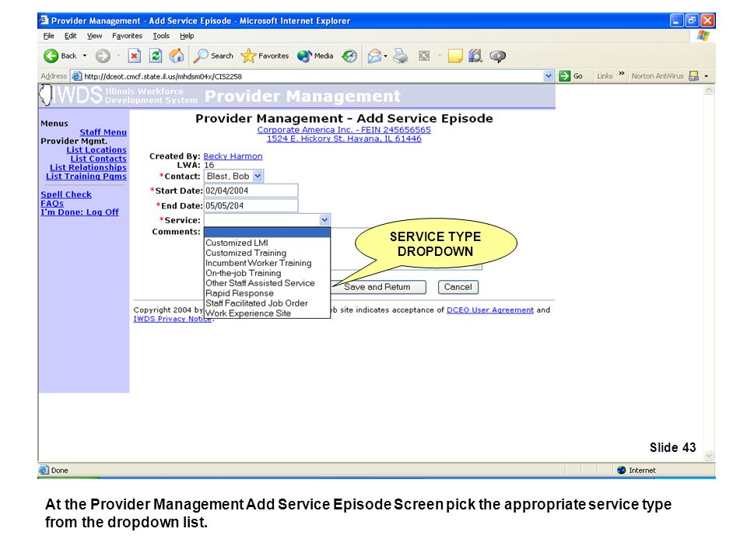Open the Norton AntiVirus dropdown arrow
This screenshot has height=560, width=747.
(x=706, y=76)
